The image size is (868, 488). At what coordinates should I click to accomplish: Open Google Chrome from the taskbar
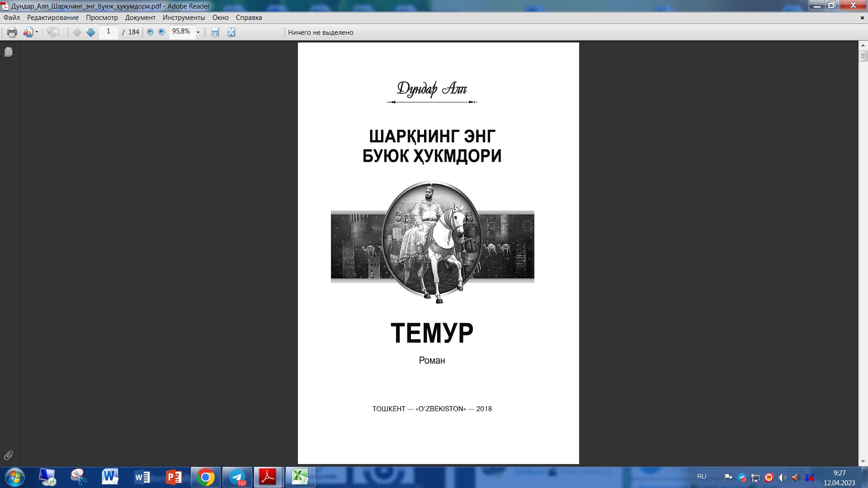[205, 477]
